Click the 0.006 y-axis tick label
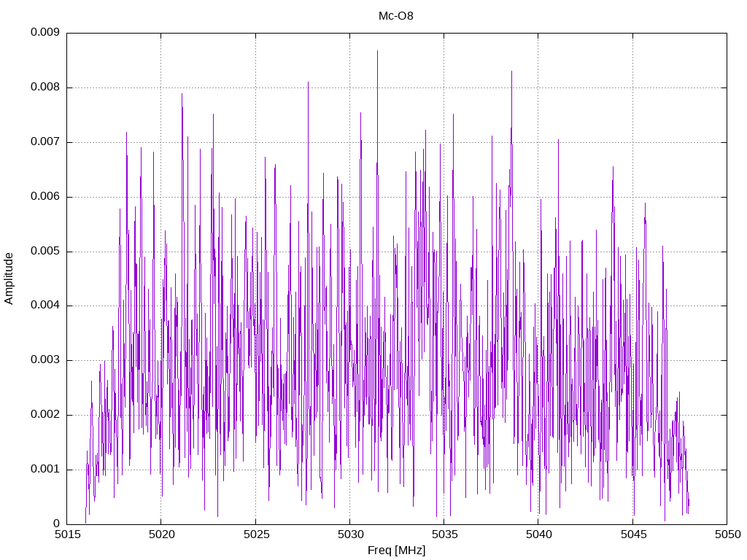 click(45, 196)
